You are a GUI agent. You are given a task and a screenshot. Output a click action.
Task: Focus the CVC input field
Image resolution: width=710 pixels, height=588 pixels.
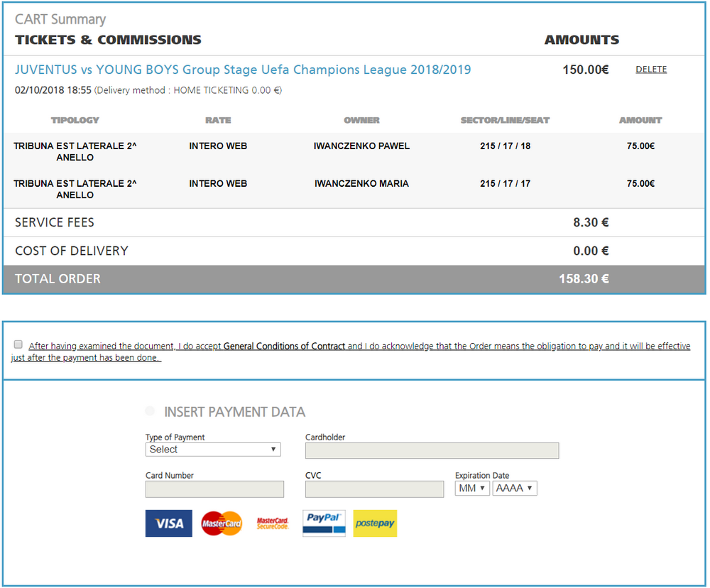click(374, 489)
